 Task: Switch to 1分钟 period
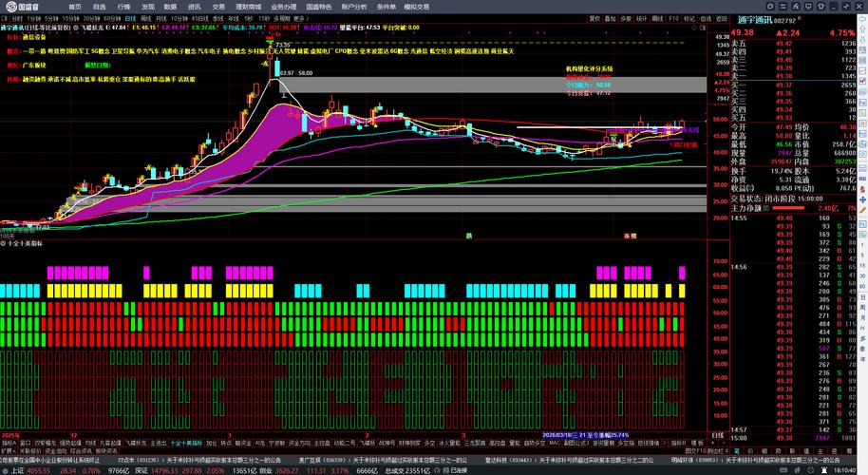pos(34,18)
